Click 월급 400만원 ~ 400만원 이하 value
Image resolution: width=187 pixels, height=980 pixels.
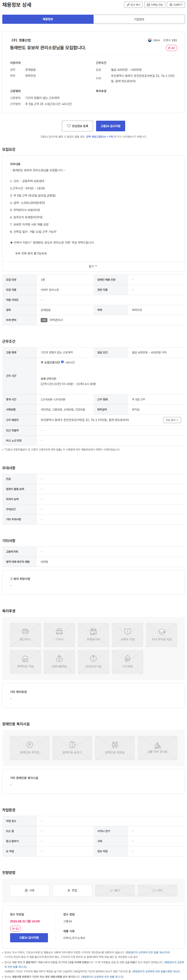tap(149, 352)
